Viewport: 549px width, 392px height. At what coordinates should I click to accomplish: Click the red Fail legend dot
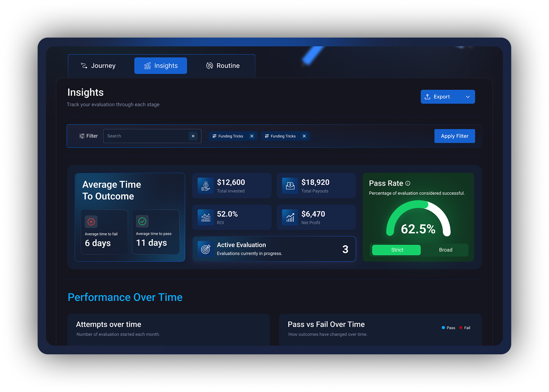pyautogui.click(x=461, y=328)
